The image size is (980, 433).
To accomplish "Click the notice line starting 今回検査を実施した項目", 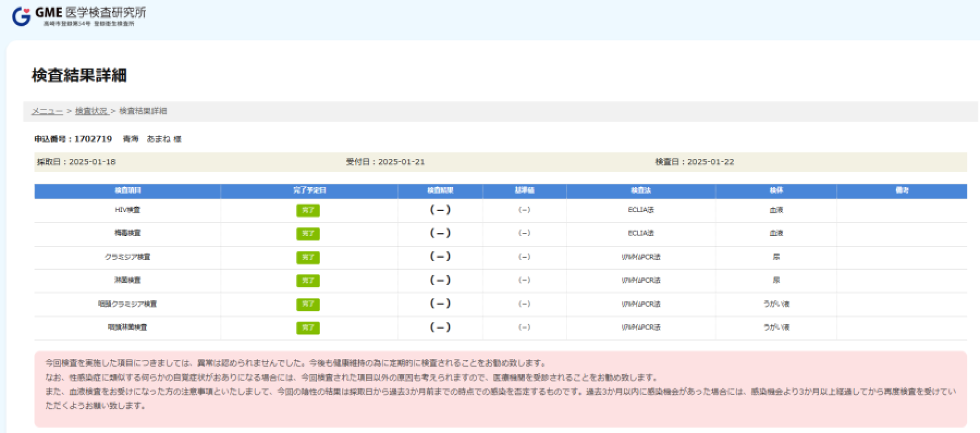I will pyautogui.click(x=296, y=363).
